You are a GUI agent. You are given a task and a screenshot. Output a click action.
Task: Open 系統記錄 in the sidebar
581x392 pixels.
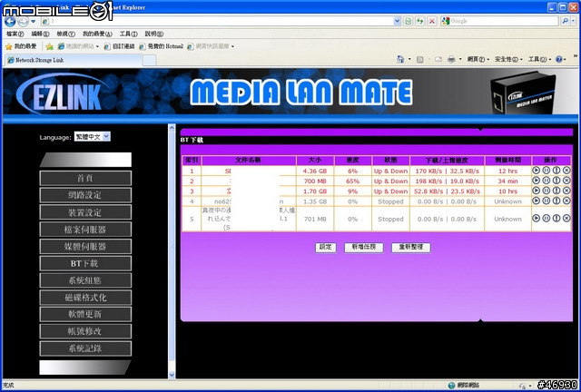coord(85,348)
